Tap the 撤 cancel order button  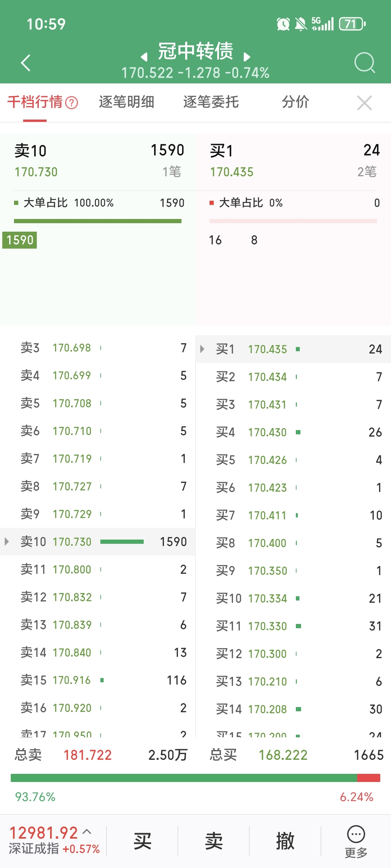tap(285, 841)
